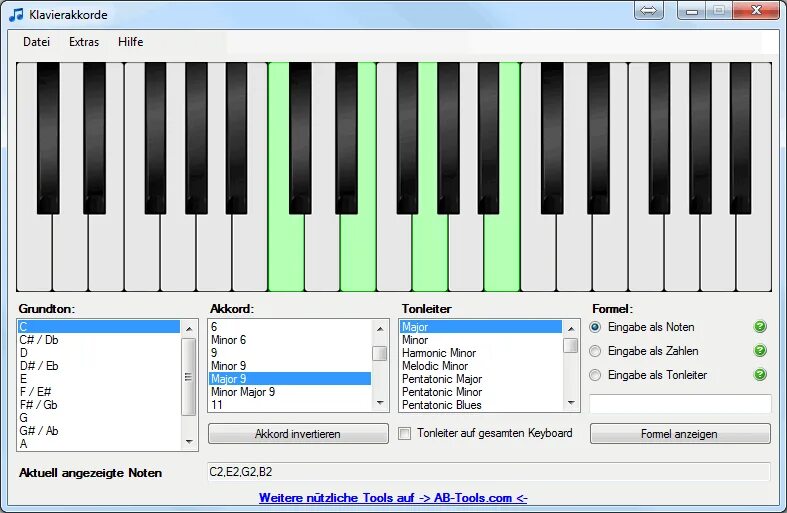Click the Tonleiter list scroll-up arrow

tap(571, 329)
